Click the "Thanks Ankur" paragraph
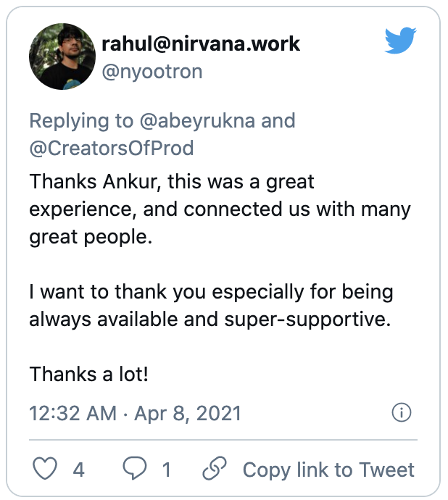Screen dimensions: 448x500 (x=220, y=209)
